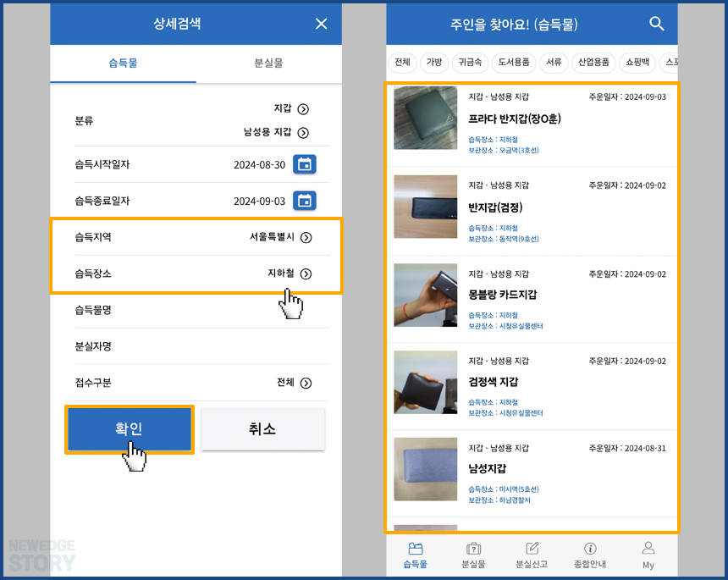Select the 습득물 tab in 상세검색

pos(124,64)
